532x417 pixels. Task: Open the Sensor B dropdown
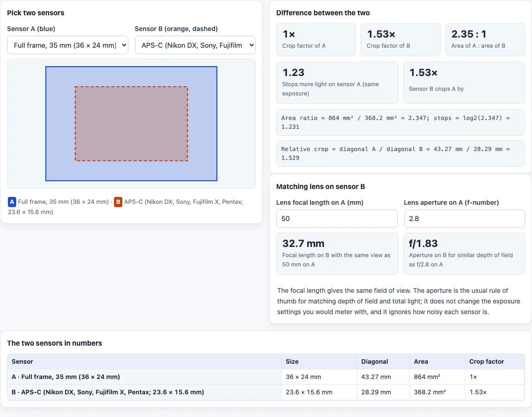195,45
